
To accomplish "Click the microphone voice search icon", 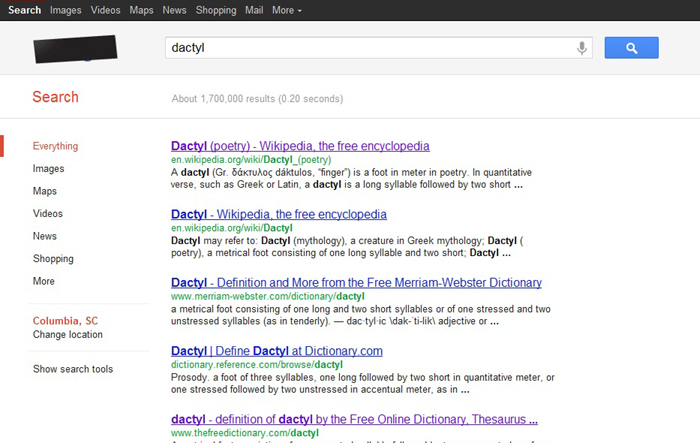I will click(581, 47).
